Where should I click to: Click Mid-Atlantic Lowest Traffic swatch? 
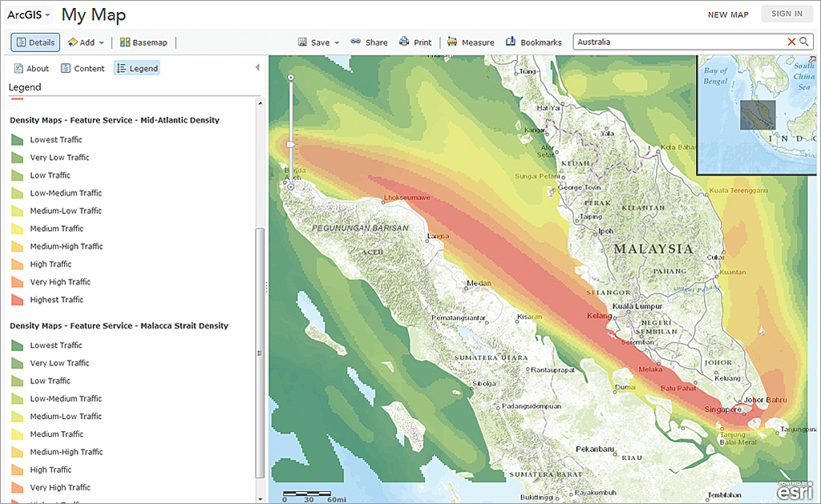pos(18,139)
